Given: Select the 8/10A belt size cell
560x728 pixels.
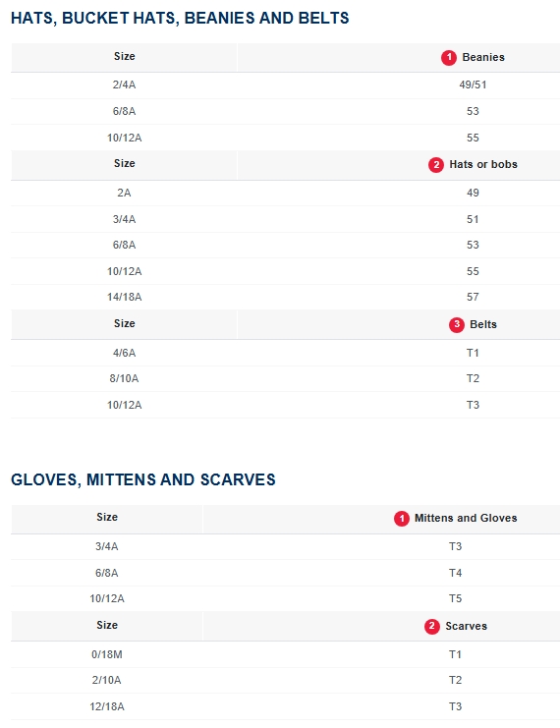Looking at the screenshot, I should point(124,378).
